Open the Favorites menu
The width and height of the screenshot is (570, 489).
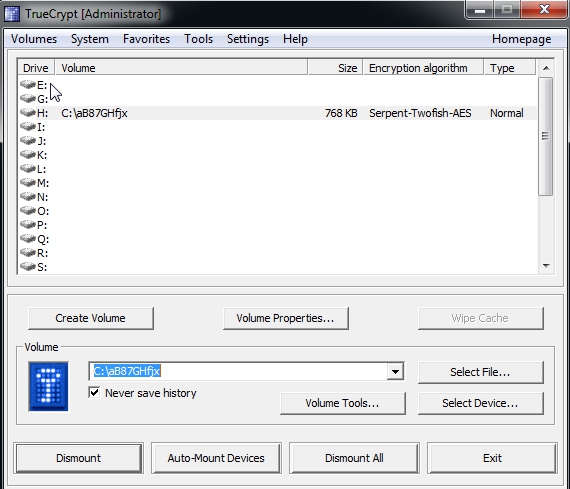tap(146, 39)
